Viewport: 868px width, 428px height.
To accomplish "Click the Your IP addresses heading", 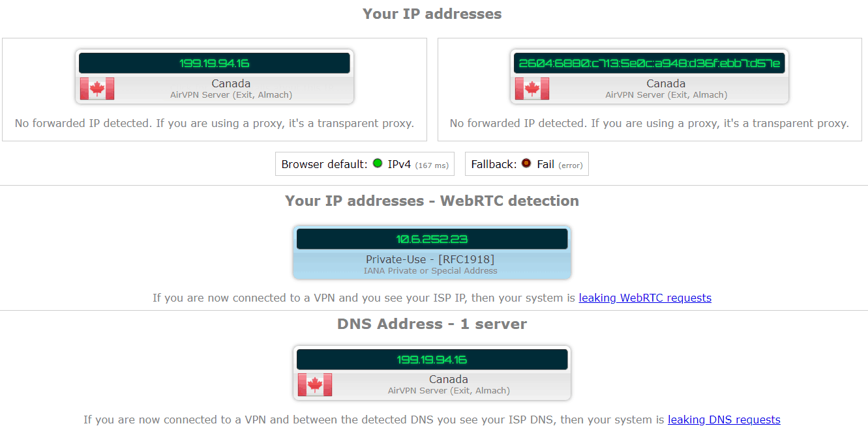I will click(432, 14).
